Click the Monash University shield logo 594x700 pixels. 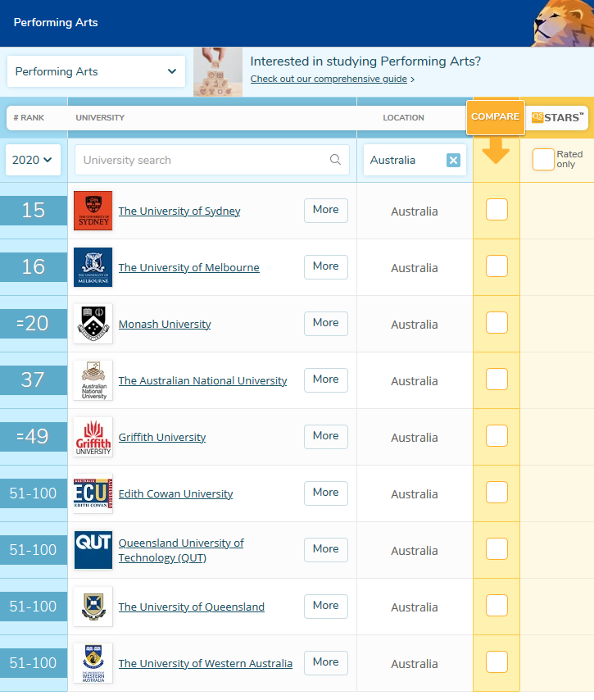[x=93, y=324]
